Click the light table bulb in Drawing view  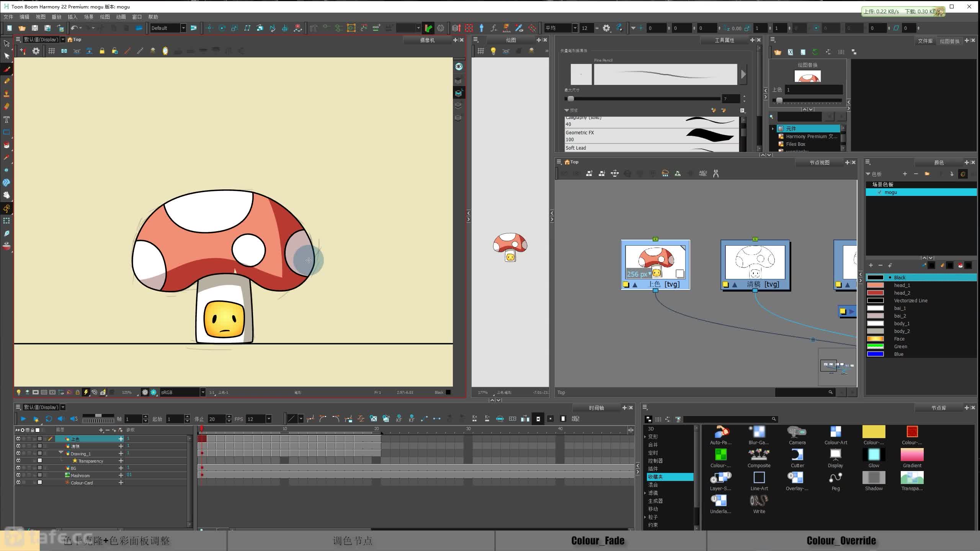(493, 51)
